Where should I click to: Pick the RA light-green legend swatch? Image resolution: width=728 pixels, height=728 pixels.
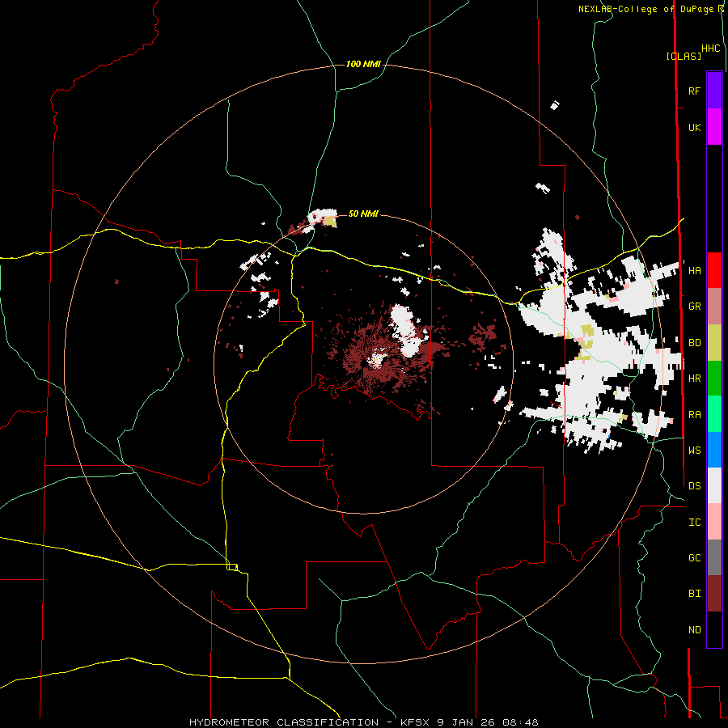(x=714, y=414)
